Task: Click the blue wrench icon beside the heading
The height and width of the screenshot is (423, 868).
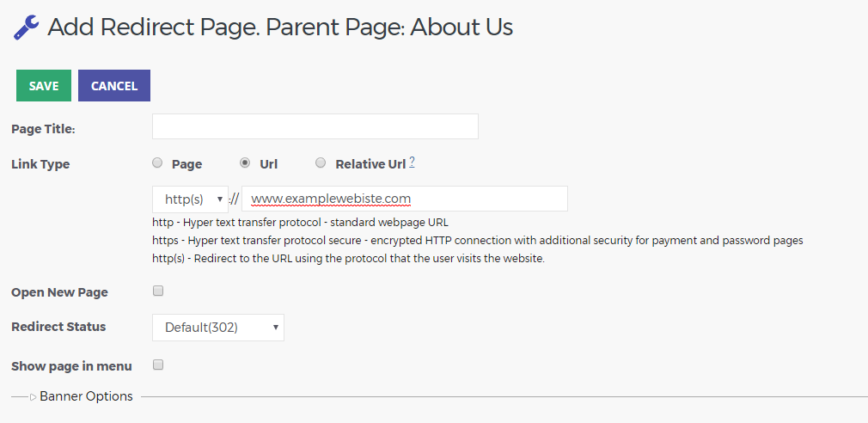Action: pos(26,28)
